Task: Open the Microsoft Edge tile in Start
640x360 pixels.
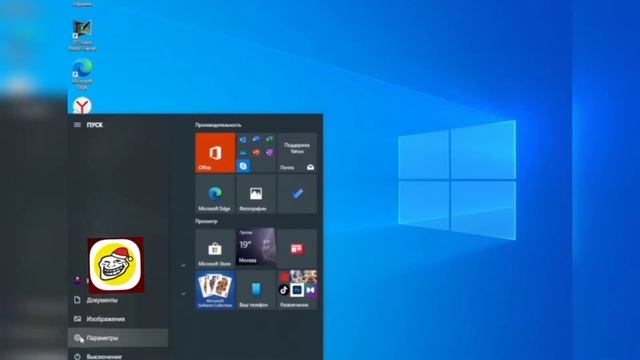Action: 215,194
